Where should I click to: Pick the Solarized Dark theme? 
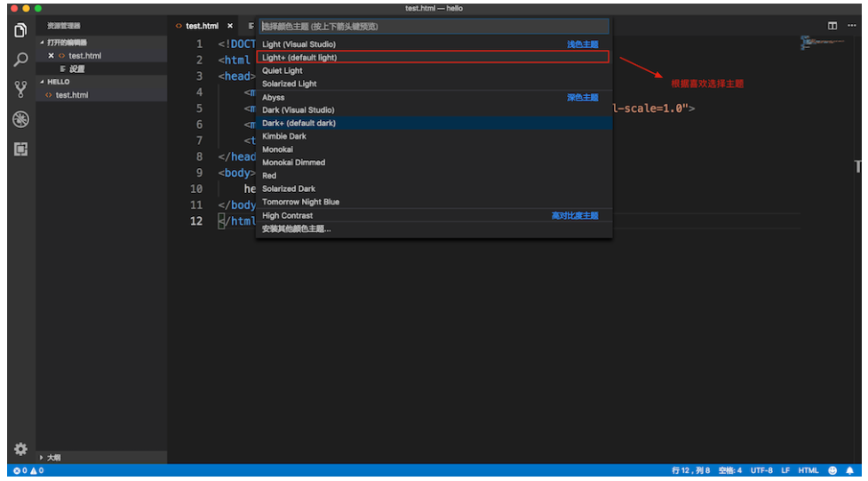point(434,189)
